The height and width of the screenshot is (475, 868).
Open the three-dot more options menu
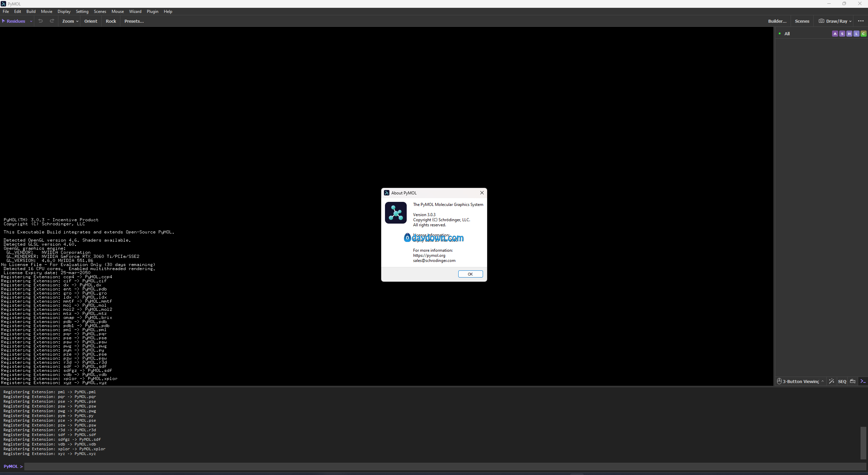point(861,21)
